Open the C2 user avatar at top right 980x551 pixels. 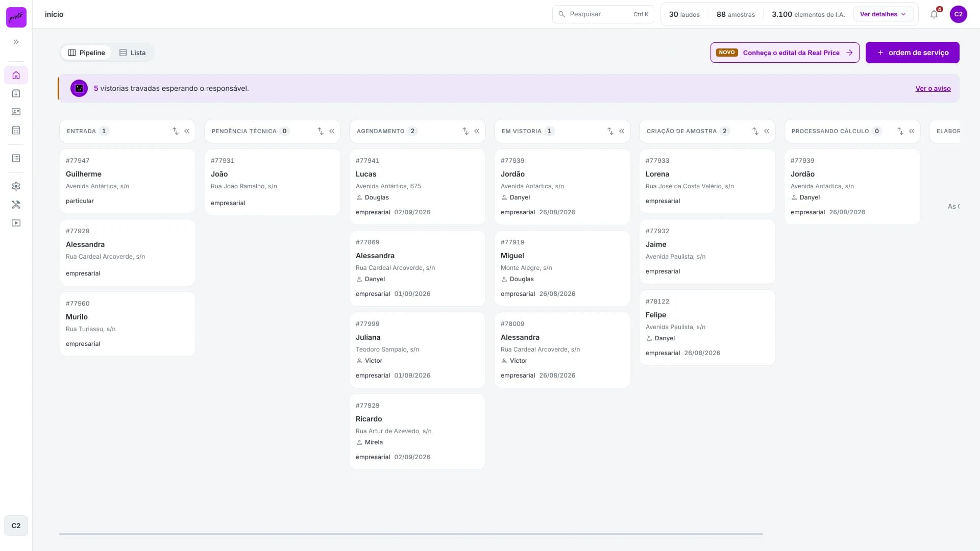click(x=959, y=14)
